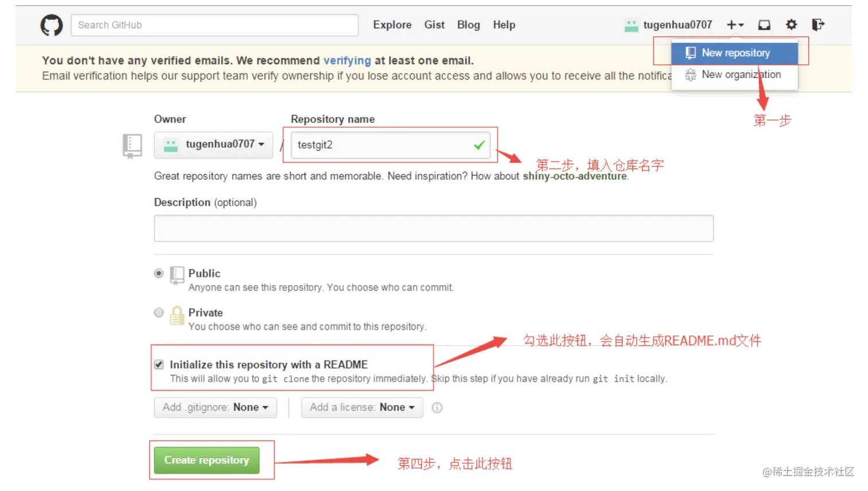Screen dimensions: 868x491
Task: Click the Description input field
Action: click(433, 229)
